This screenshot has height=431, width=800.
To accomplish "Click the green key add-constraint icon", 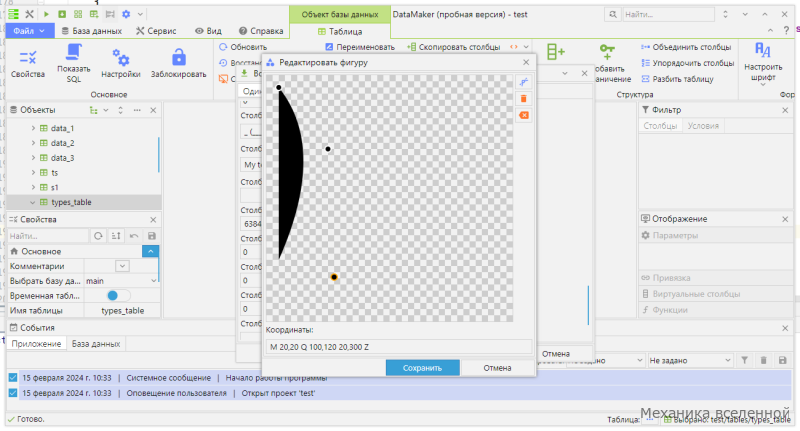I will [x=607, y=52].
